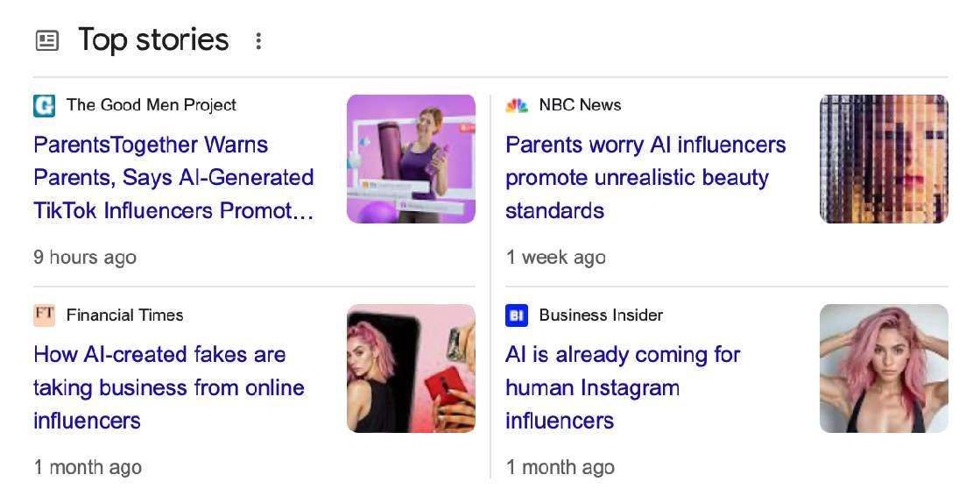The height and width of the screenshot is (496, 980).
Task: Select the Financial Times source label
Action: [x=124, y=315]
